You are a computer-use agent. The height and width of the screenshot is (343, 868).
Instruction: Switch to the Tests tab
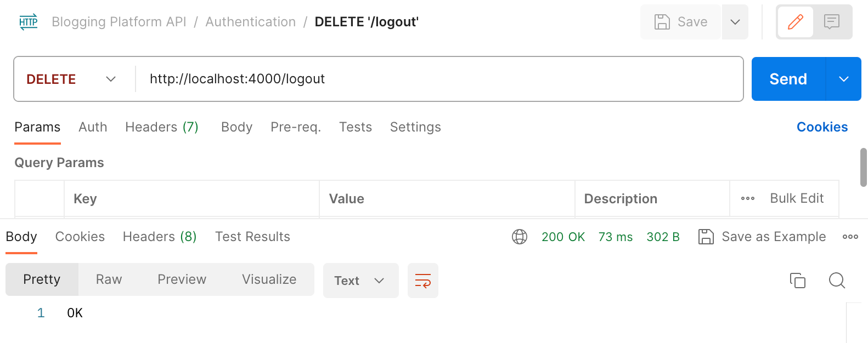[x=355, y=127]
